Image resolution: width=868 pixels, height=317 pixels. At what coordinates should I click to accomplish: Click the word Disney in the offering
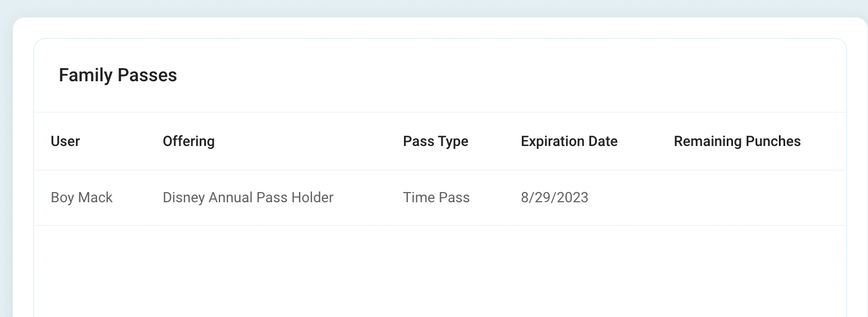184,198
